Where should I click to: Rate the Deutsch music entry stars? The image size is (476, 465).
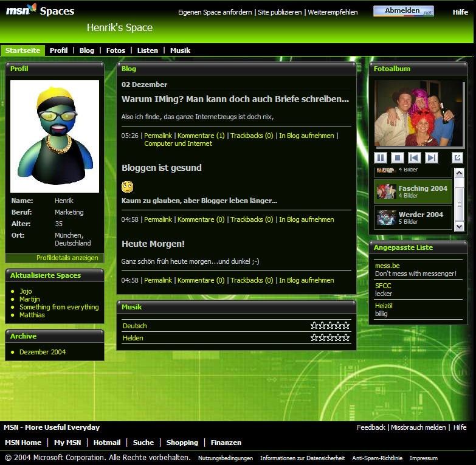click(x=330, y=326)
